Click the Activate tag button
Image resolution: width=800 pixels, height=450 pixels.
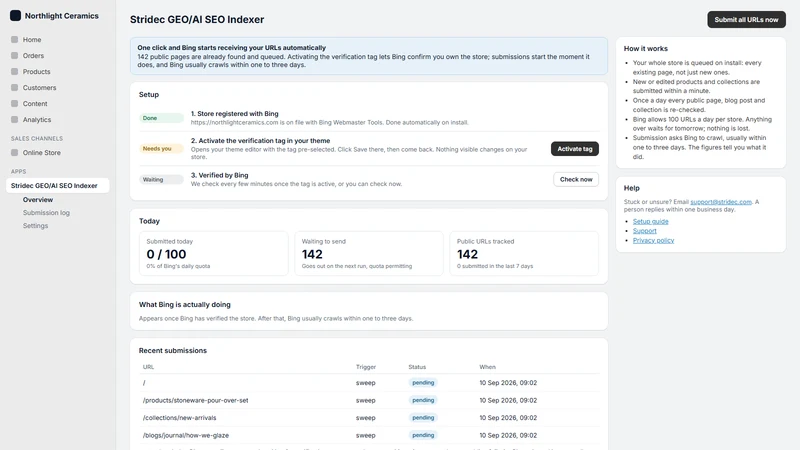coord(574,148)
